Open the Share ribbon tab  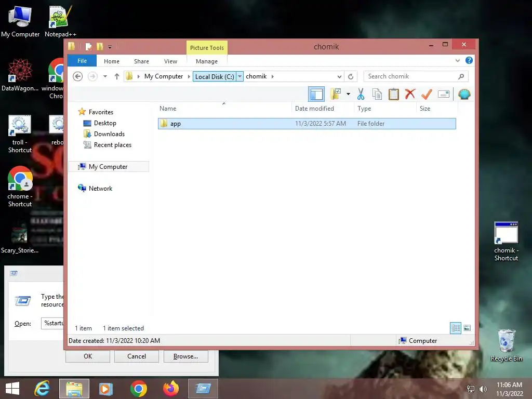point(141,61)
